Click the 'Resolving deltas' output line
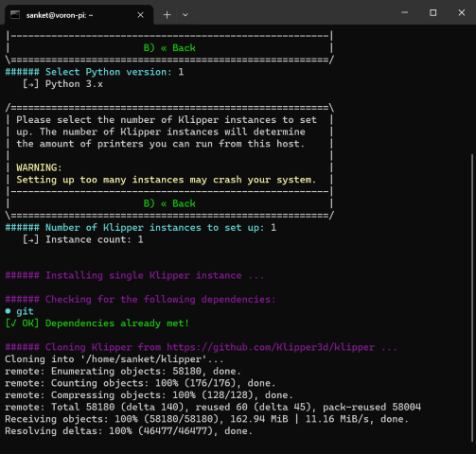This screenshot has height=454, width=476. click(129, 431)
